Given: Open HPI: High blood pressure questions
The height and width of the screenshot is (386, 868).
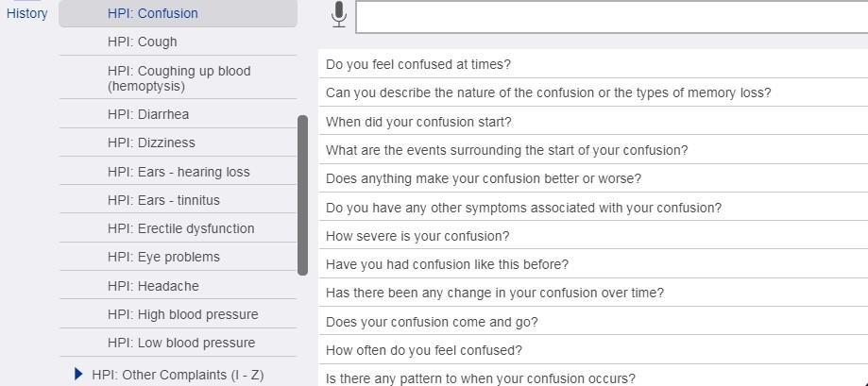Looking at the screenshot, I should [x=182, y=314].
